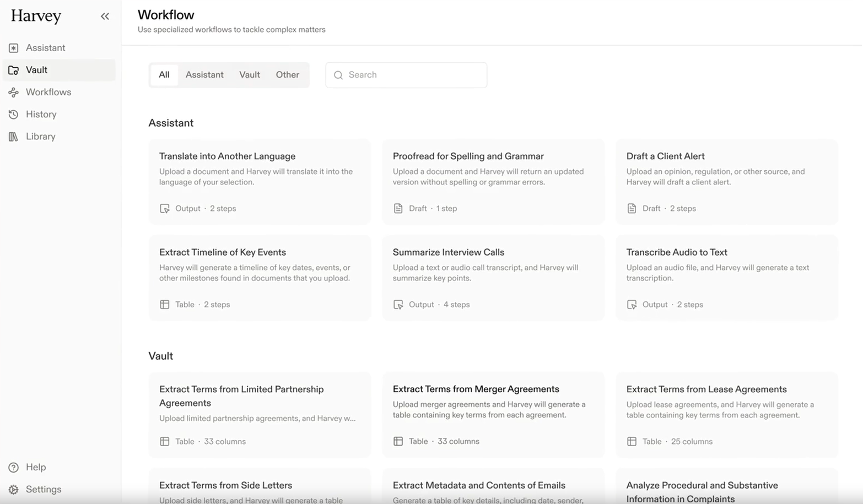Open Transcribe Audio to Text workflow
This screenshot has width=863, height=504.
[727, 278]
